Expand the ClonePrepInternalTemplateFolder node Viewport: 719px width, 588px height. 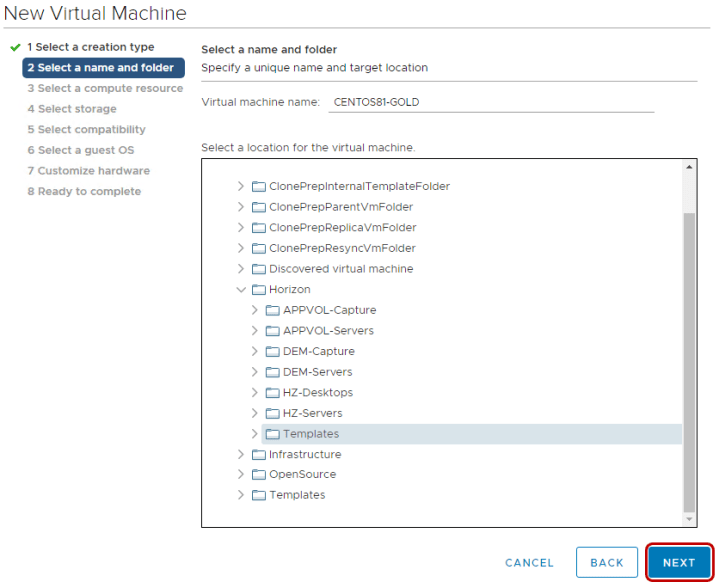pos(241,187)
